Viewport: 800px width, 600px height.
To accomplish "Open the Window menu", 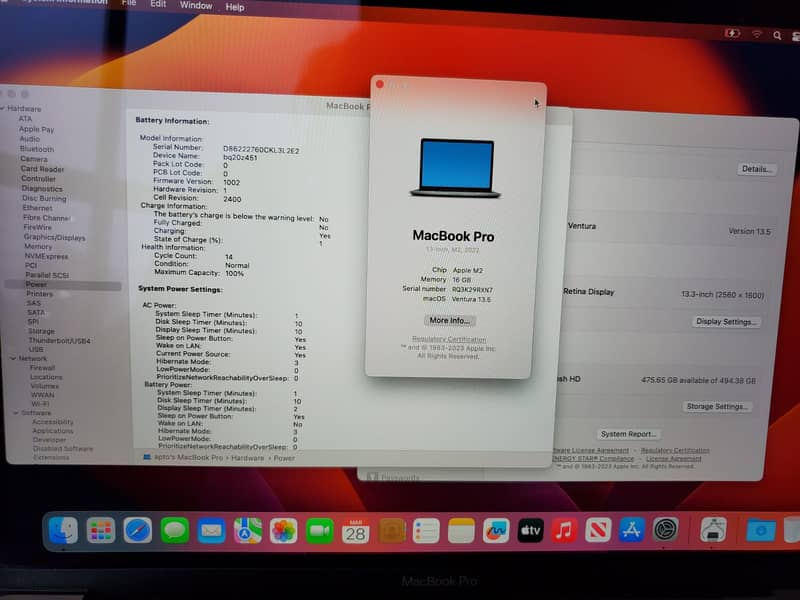I will tap(196, 6).
